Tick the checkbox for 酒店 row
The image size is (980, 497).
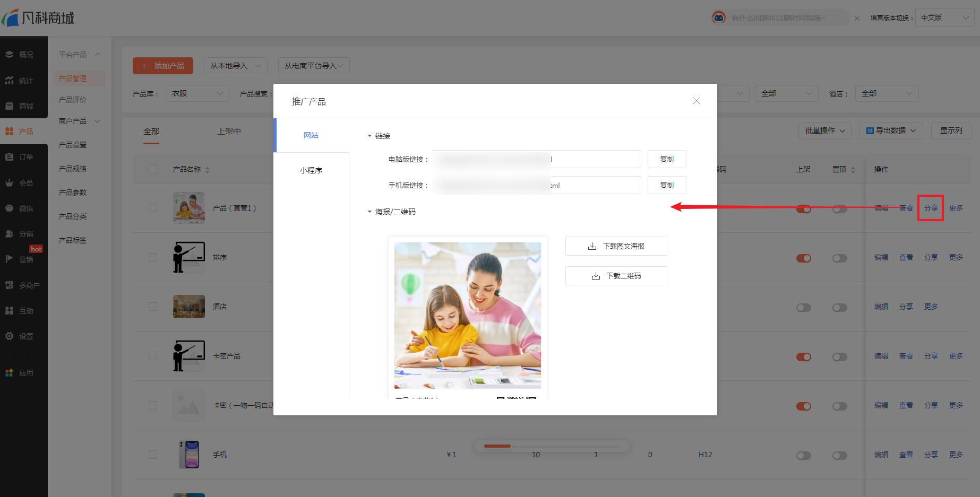point(153,307)
